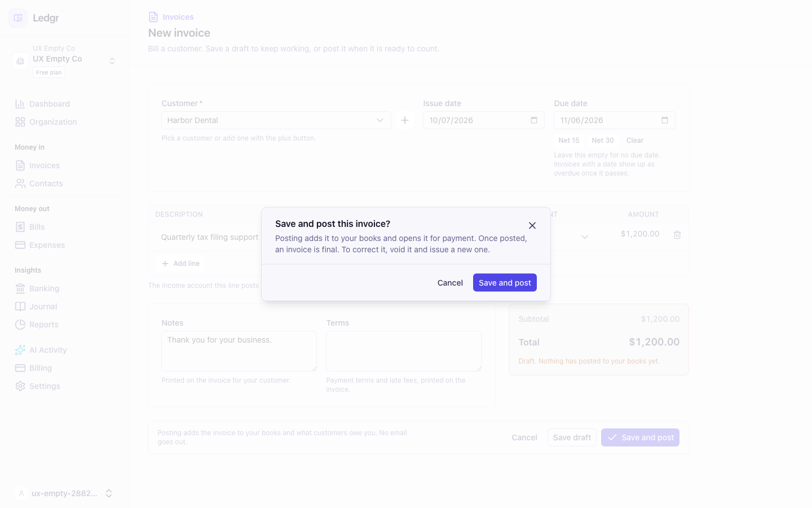The image size is (812, 508).
Task: Go to Contacts in sidebar
Action: click(x=64, y=183)
